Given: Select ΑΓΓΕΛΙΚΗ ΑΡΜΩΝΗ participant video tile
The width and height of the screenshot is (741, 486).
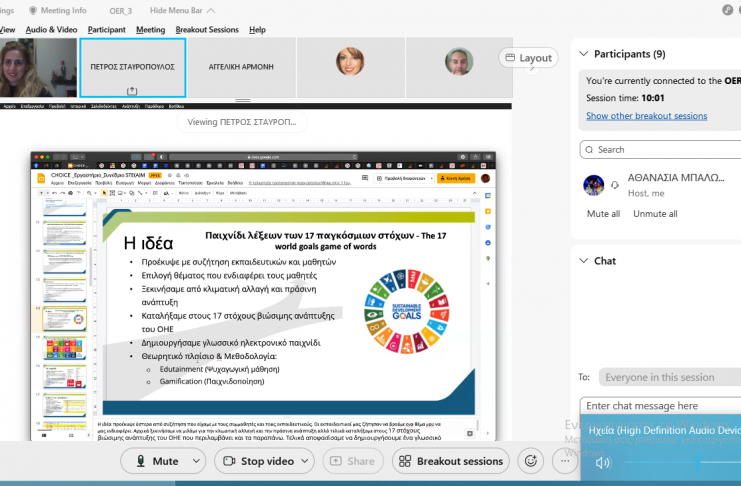Looking at the screenshot, I should coord(241,67).
